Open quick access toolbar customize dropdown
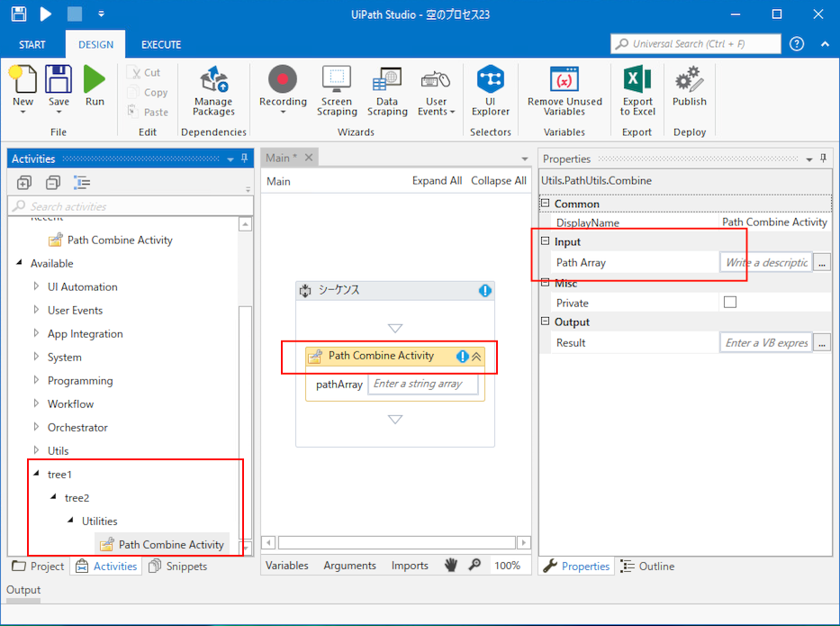This screenshot has height=626, width=840. pyautogui.click(x=101, y=14)
